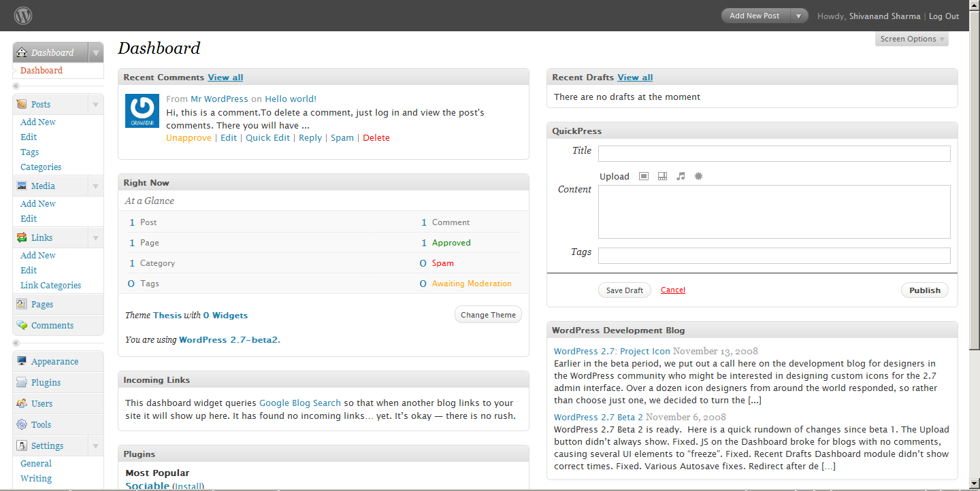
Task: Click the QuickPress Title field
Action: tap(774, 154)
